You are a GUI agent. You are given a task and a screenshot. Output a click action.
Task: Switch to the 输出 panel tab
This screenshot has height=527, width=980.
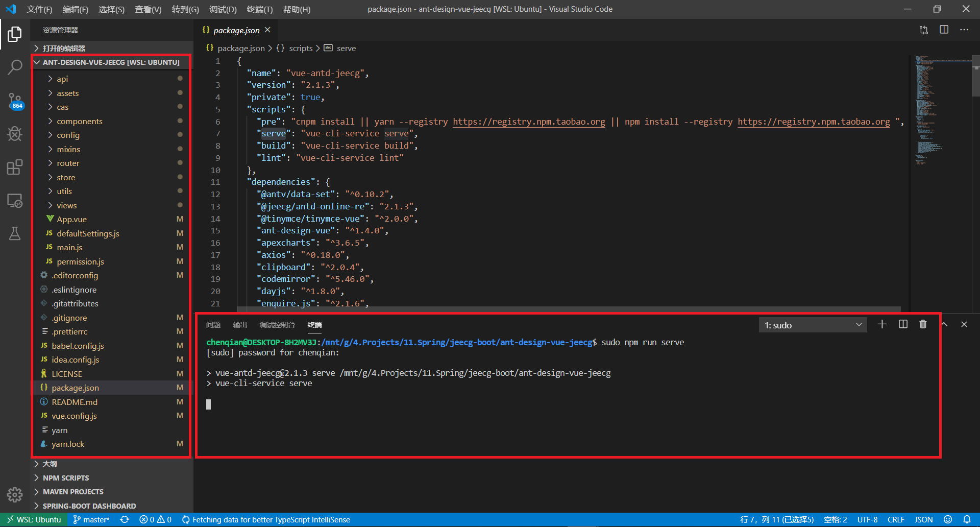pos(239,324)
